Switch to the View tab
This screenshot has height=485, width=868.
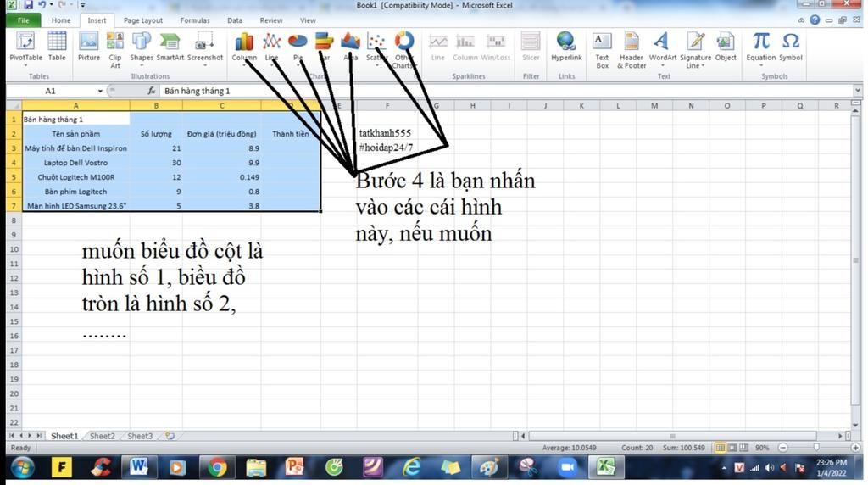point(308,20)
